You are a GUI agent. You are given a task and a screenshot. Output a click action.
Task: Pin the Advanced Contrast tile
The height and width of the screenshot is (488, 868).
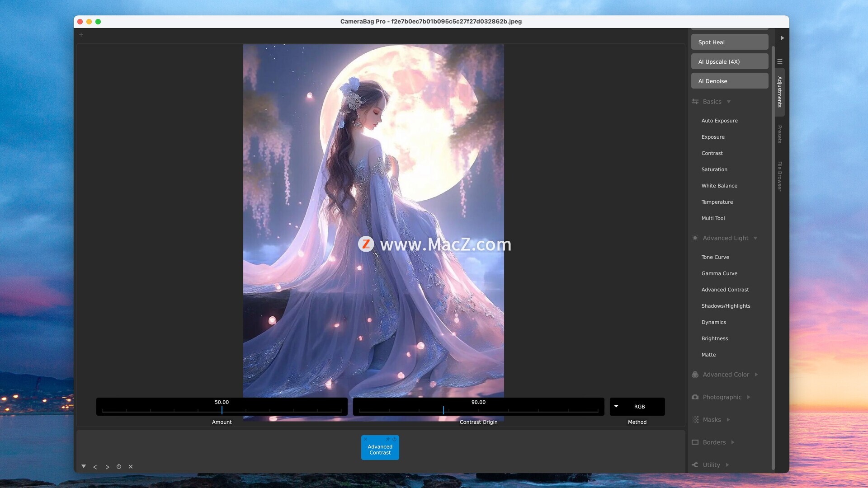[388, 439]
